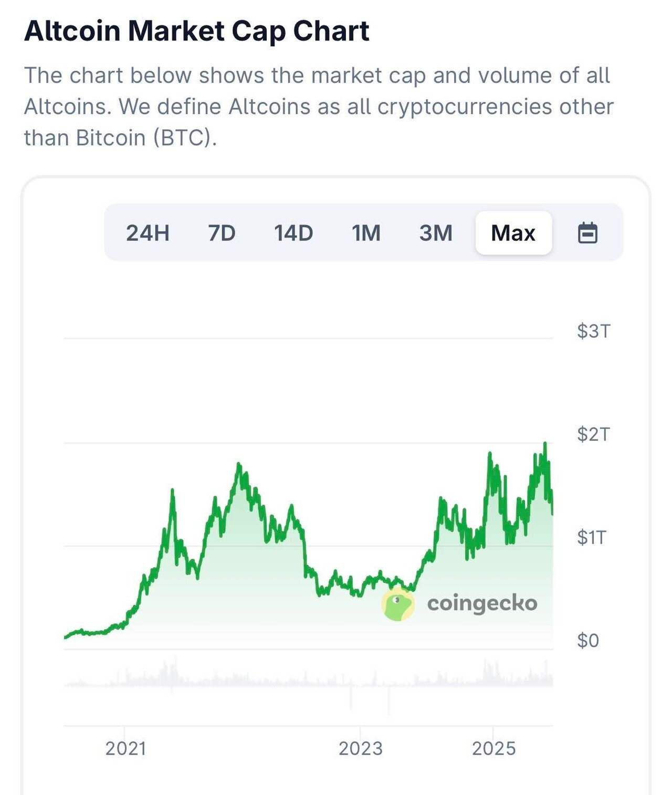This screenshot has height=795, width=672.
Task: Choose the 1M time range
Action: (x=366, y=233)
